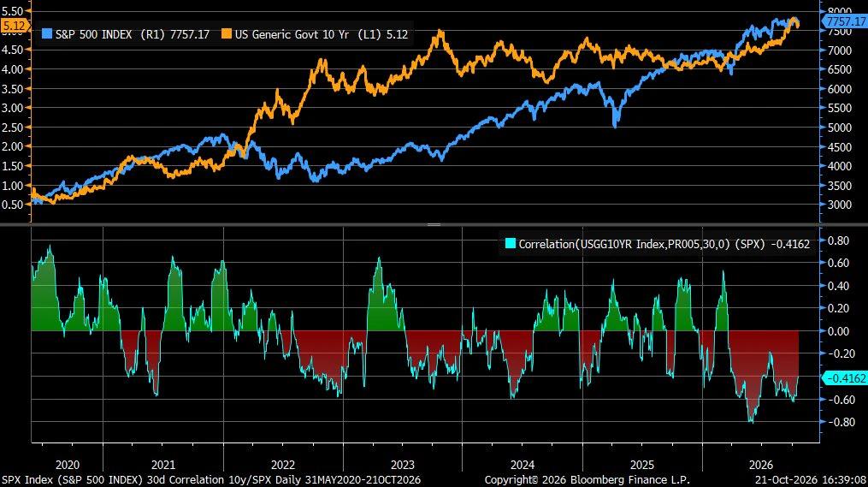Click the cyan Correlation legend swatch

[511, 243]
